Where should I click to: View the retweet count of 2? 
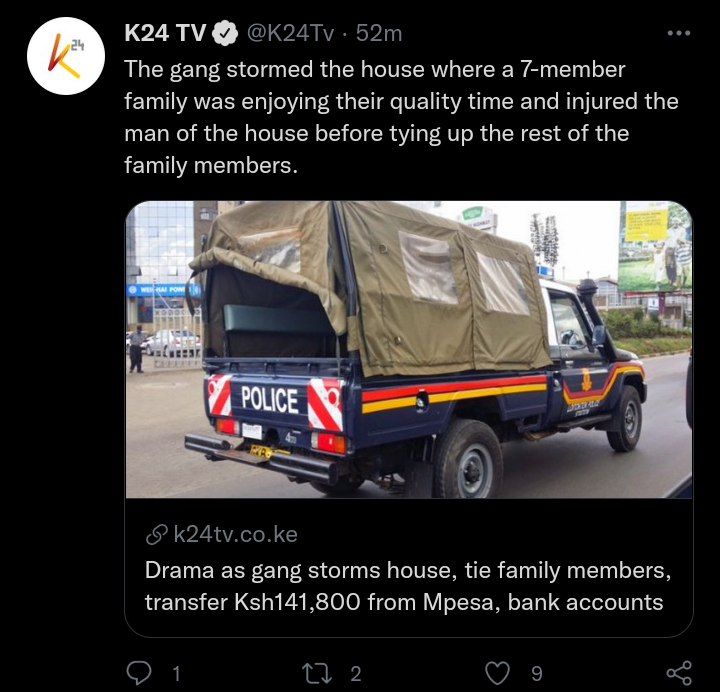tap(356, 674)
